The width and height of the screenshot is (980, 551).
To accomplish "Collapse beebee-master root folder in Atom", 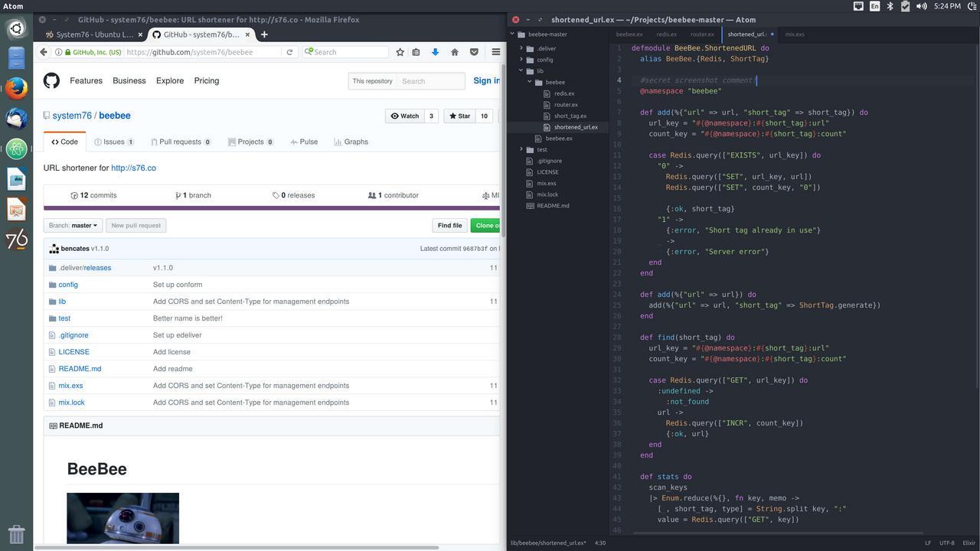I will click(512, 34).
